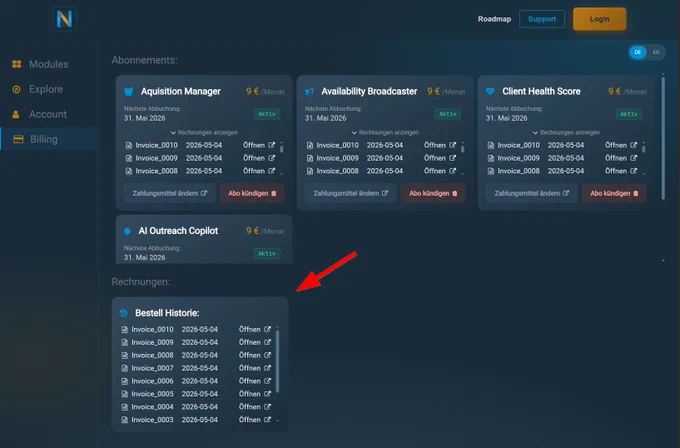Click the Billing card icon
This screenshot has height=448, width=680.
pos(18,139)
